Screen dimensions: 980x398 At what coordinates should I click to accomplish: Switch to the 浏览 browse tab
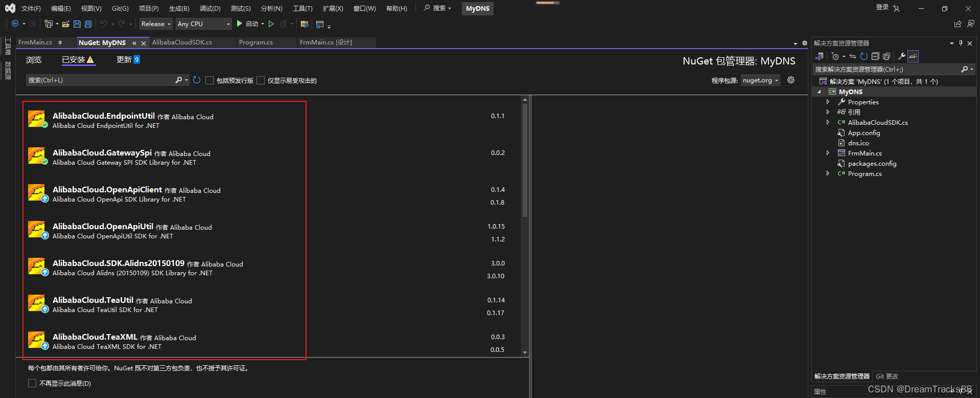tap(34, 60)
